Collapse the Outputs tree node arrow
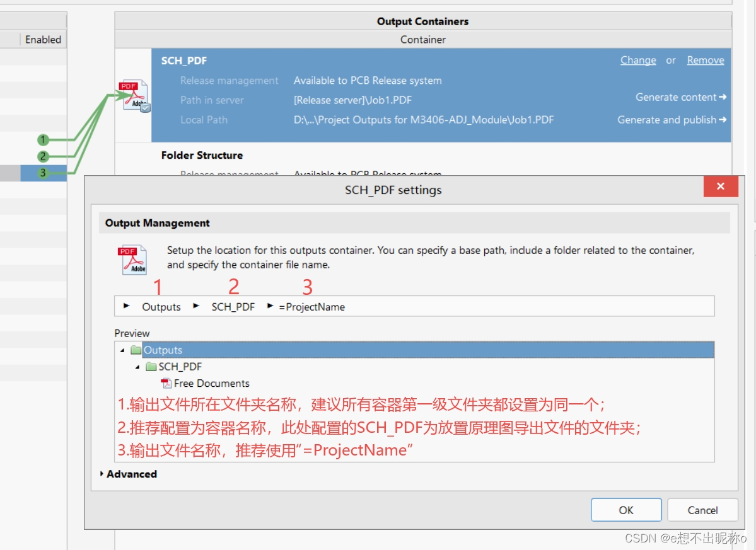The height and width of the screenshot is (550, 756). point(122,350)
